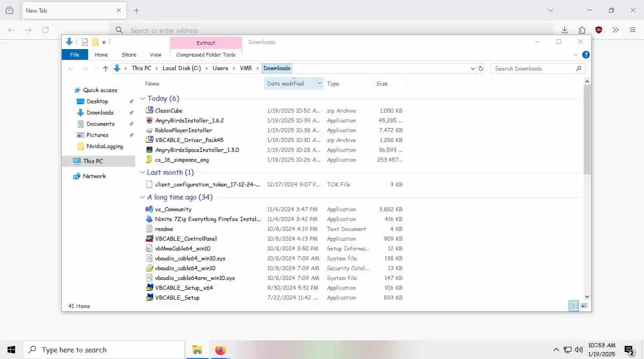Viewport: 644px width, 359px height.
Task: Open the browser Extensions puzzle icon
Action: point(582,30)
